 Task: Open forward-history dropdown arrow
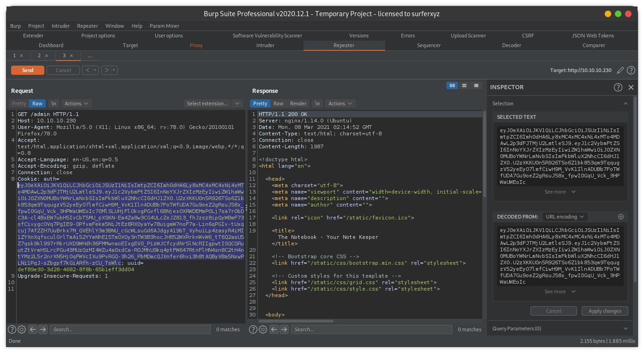point(114,70)
